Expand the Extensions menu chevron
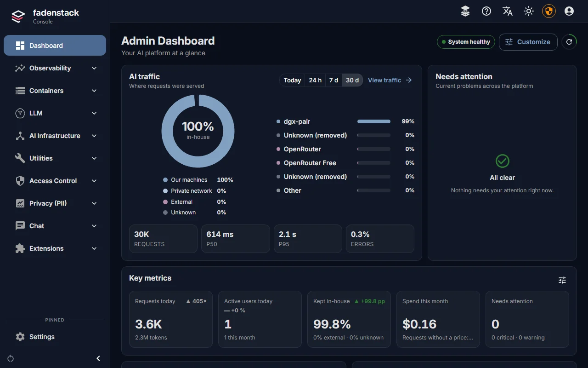588x368 pixels. (x=94, y=248)
